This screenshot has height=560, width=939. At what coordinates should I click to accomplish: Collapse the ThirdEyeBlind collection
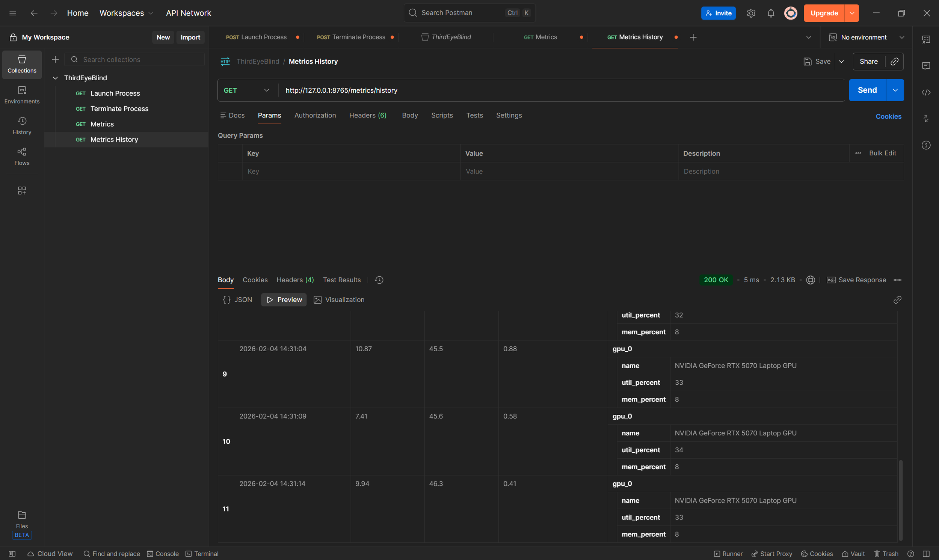56,78
